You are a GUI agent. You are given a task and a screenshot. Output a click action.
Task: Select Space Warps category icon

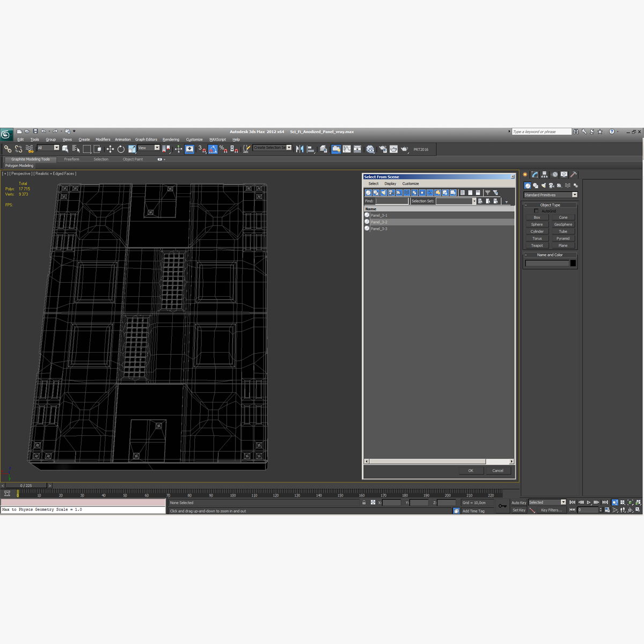567,186
